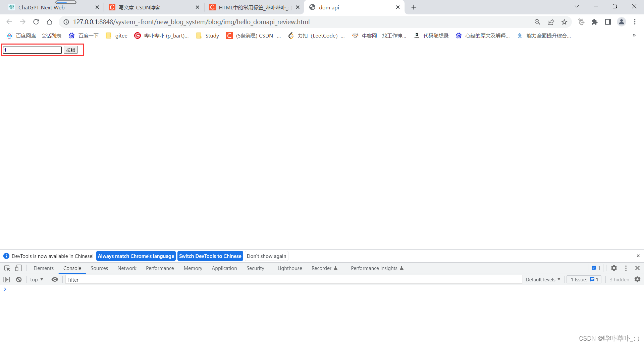This screenshot has width=644, height=345.
Task: Create live expression with eye icon
Action: [55, 279]
